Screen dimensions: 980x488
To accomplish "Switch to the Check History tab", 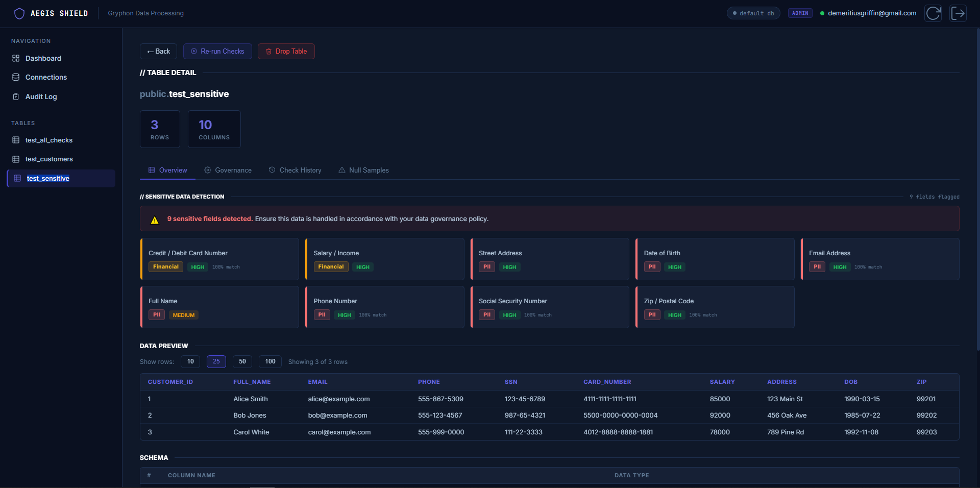I will tap(295, 170).
